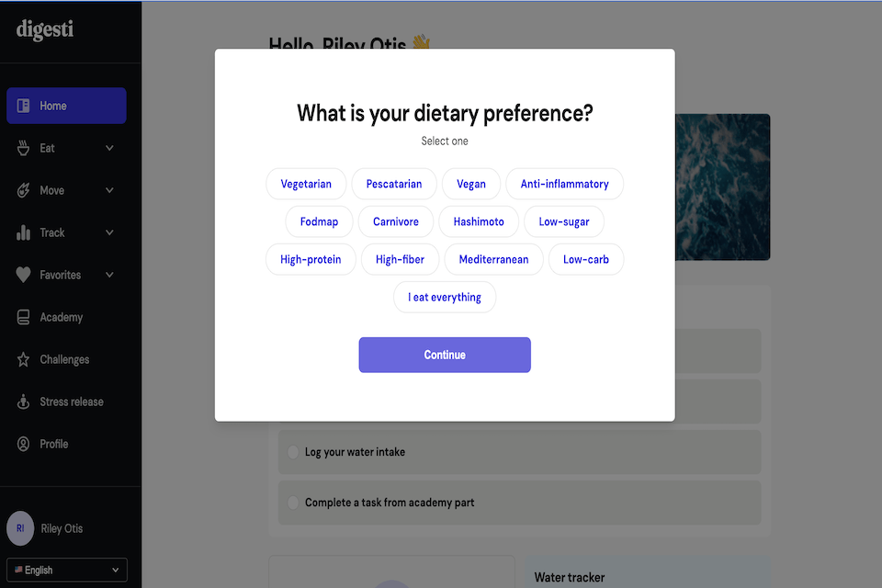Open Stress release from its sidebar icon
The image size is (882, 588).
pyautogui.click(x=20, y=401)
